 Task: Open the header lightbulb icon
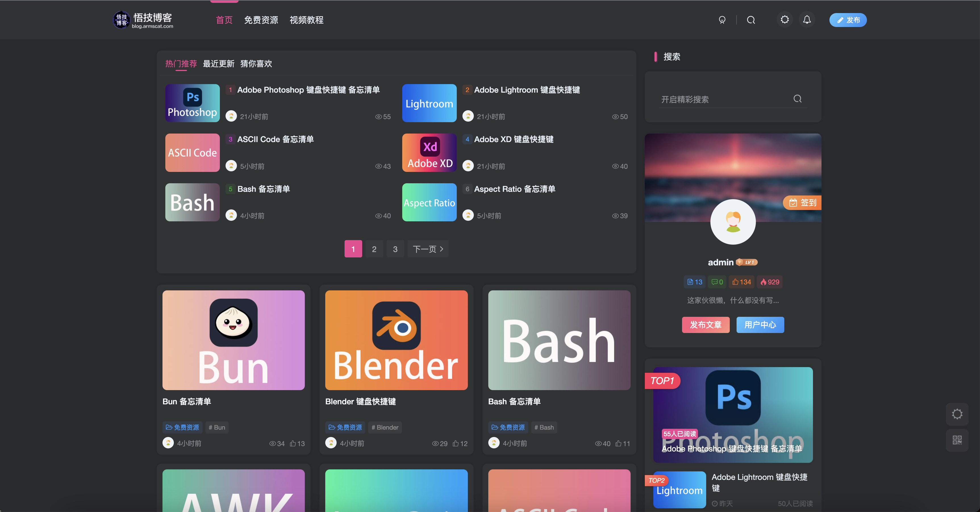[x=722, y=20]
